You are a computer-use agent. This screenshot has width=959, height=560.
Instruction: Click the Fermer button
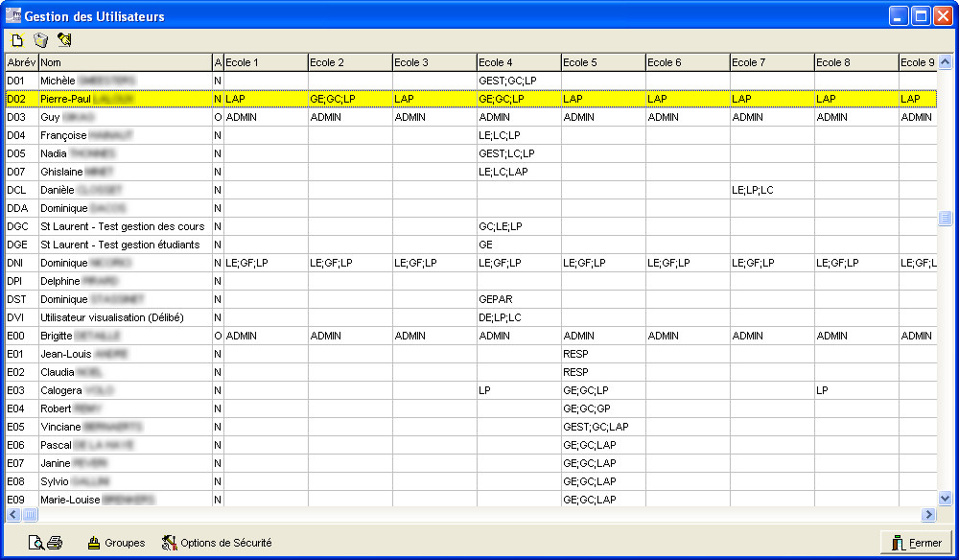click(x=916, y=543)
